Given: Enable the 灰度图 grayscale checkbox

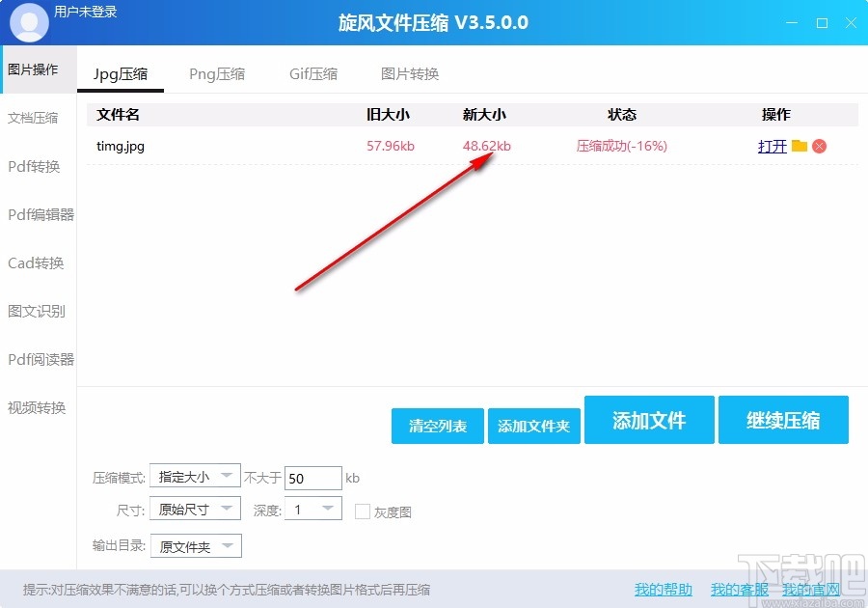Looking at the screenshot, I should [362, 511].
